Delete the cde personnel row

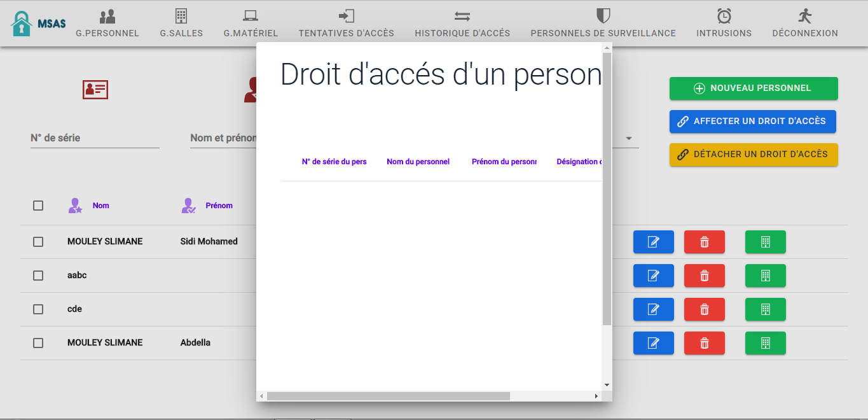704,309
